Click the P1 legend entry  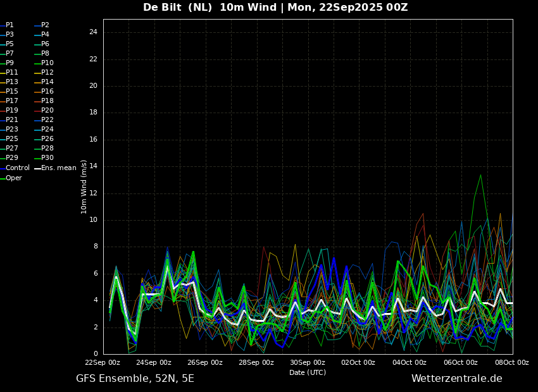click(x=7, y=25)
